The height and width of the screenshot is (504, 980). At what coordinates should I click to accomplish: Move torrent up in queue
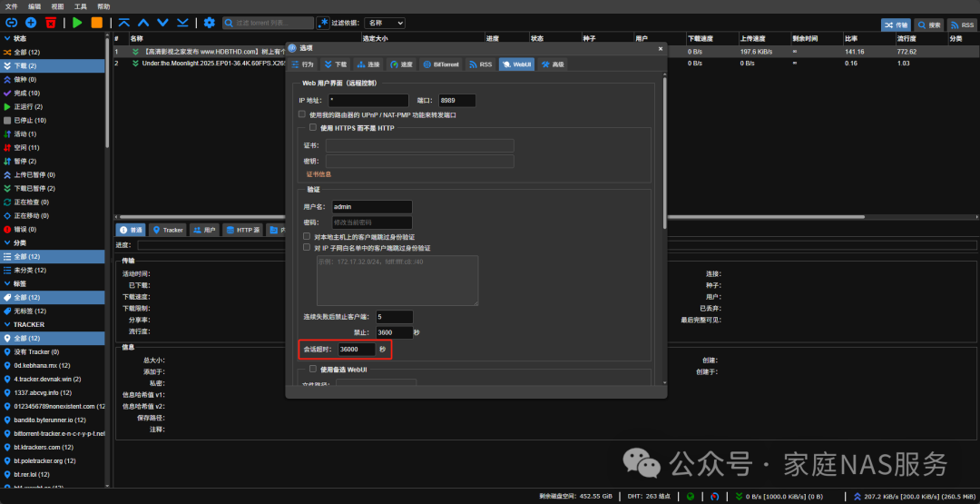pyautogui.click(x=143, y=23)
